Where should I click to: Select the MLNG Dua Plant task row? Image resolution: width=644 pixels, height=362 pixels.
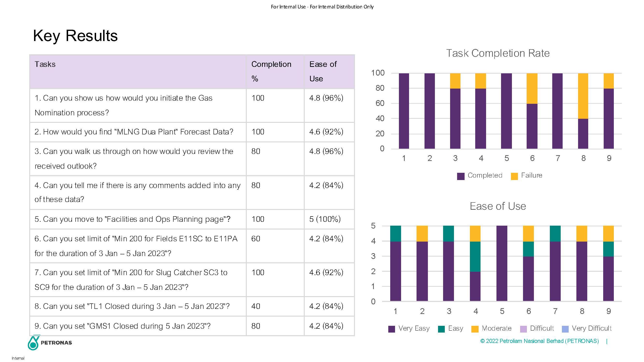(134, 132)
